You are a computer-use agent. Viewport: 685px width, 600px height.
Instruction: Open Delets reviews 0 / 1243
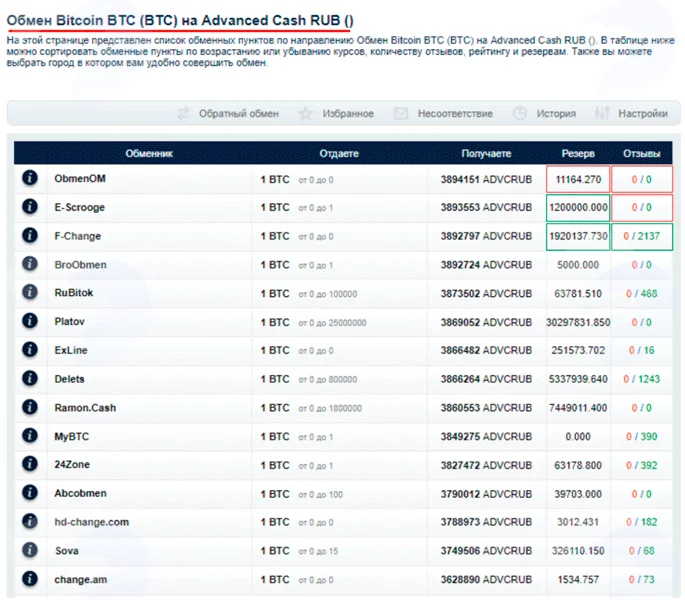click(641, 379)
